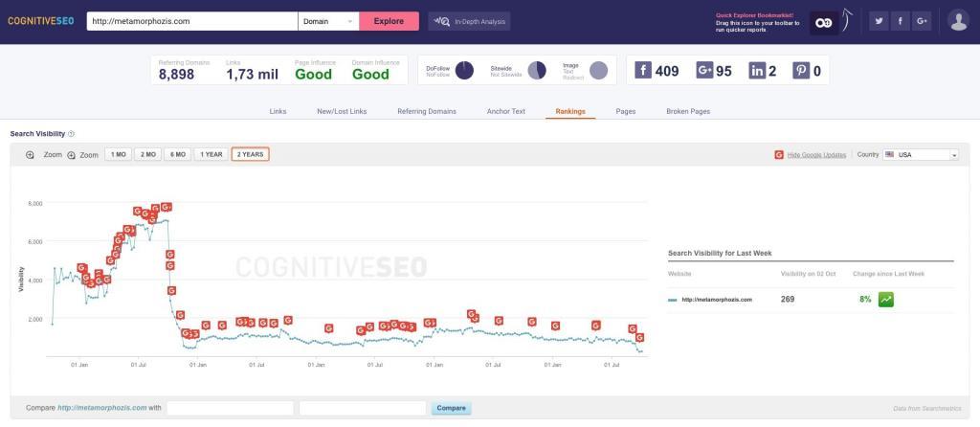The height and width of the screenshot is (427, 980).
Task: Click the Page Influence Good value
Action: click(313, 75)
